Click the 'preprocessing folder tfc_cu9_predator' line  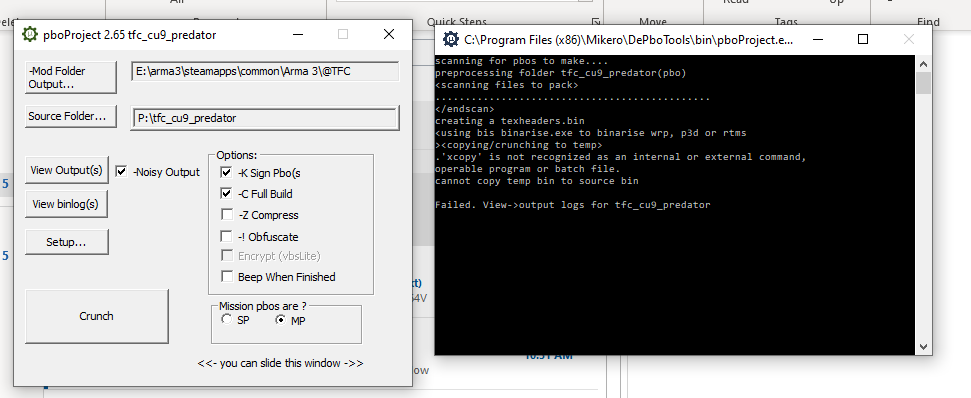point(560,73)
